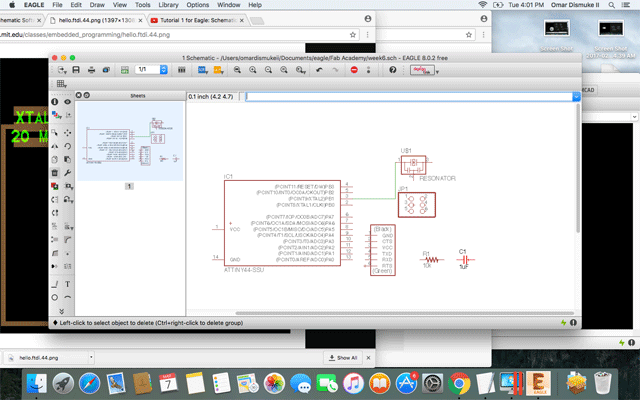This screenshot has width=640, height=400.
Task: Open hello.ftdi.44.png download item menu
Action: click(x=91, y=358)
